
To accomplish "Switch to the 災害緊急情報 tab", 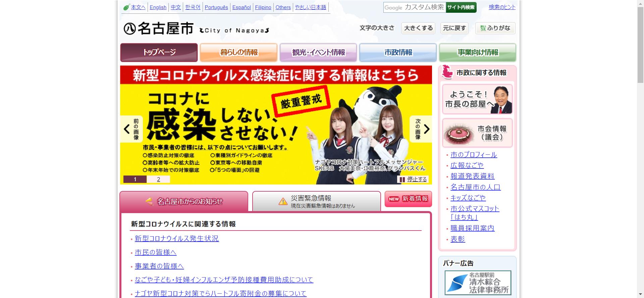I will tap(316, 201).
